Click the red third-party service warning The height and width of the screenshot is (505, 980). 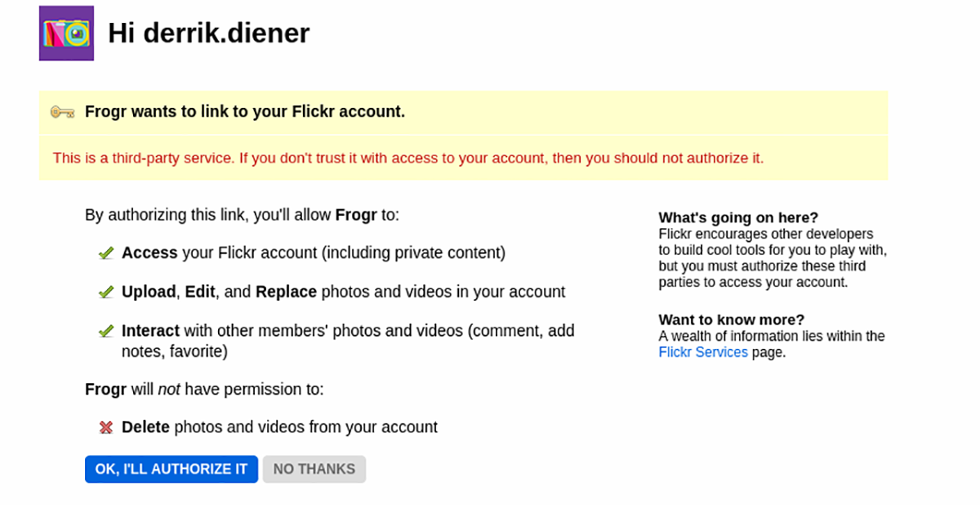coord(408,158)
